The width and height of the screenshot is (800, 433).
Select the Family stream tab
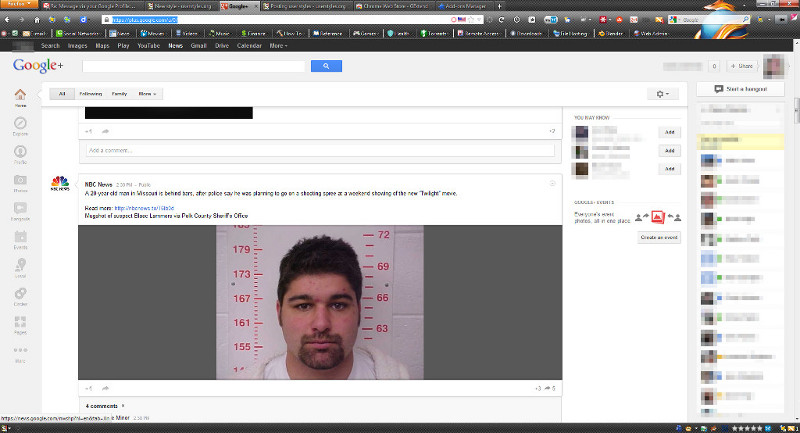[119, 94]
